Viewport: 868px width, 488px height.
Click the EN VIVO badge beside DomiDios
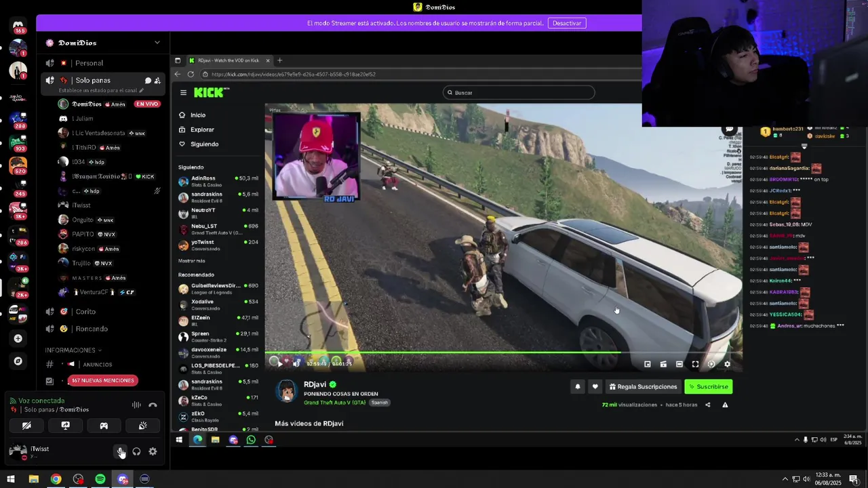coord(146,104)
